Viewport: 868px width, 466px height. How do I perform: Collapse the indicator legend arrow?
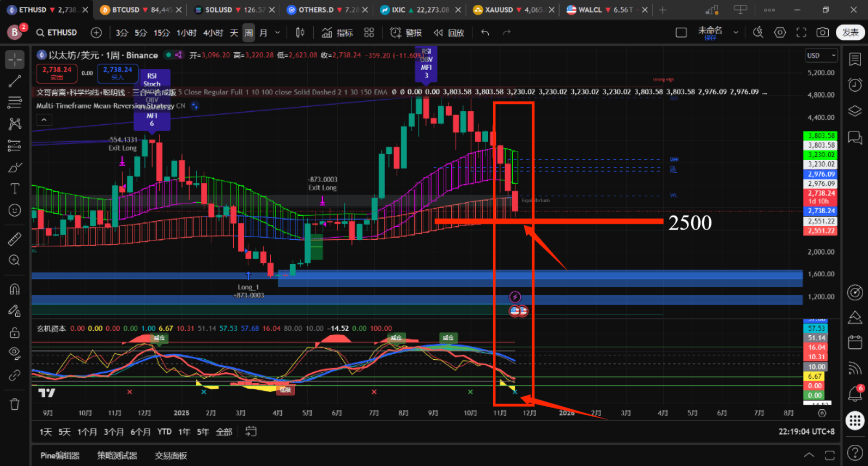(x=44, y=120)
